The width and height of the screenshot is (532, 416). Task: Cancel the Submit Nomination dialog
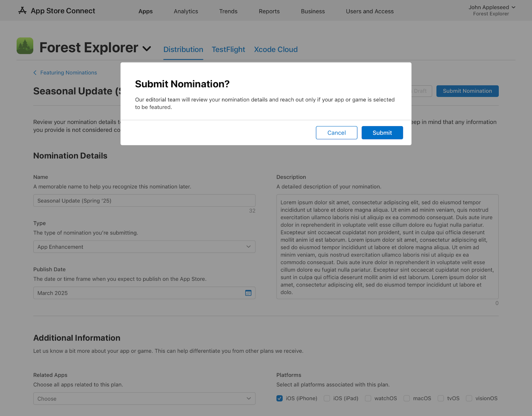point(336,133)
